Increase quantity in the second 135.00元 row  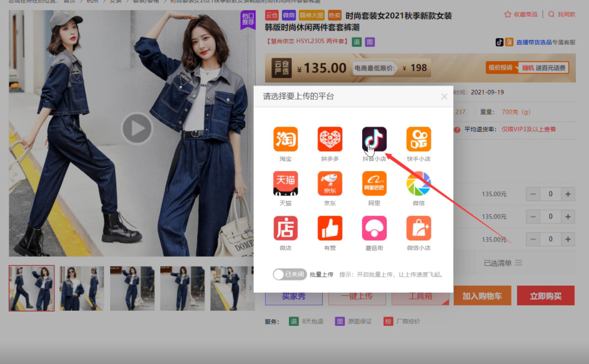point(568,217)
